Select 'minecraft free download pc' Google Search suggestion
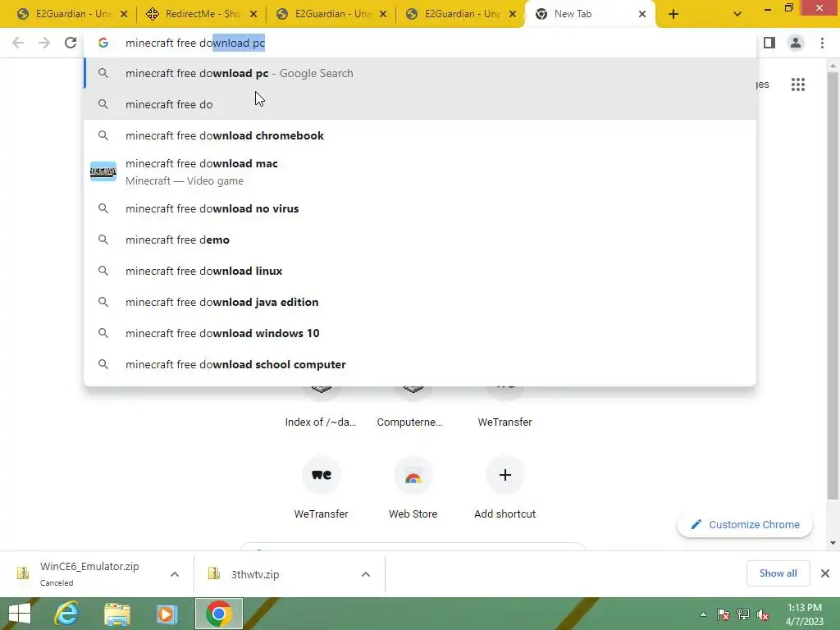The image size is (840, 630). pyautogui.click(x=420, y=73)
